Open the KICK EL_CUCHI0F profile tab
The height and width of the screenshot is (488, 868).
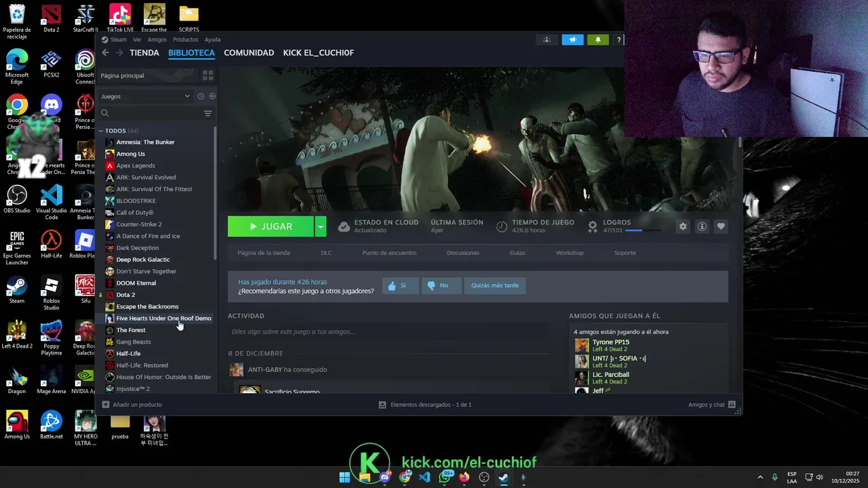click(319, 53)
